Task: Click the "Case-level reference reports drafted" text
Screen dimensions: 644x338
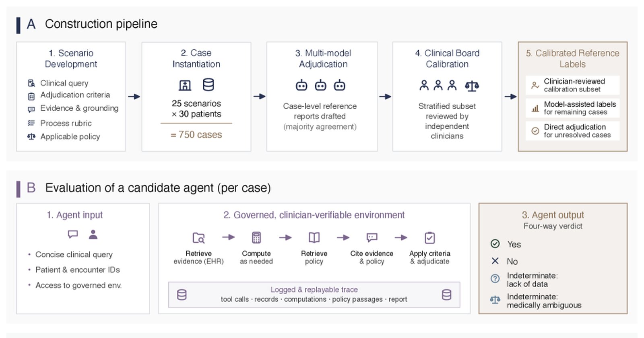Action: click(x=320, y=111)
